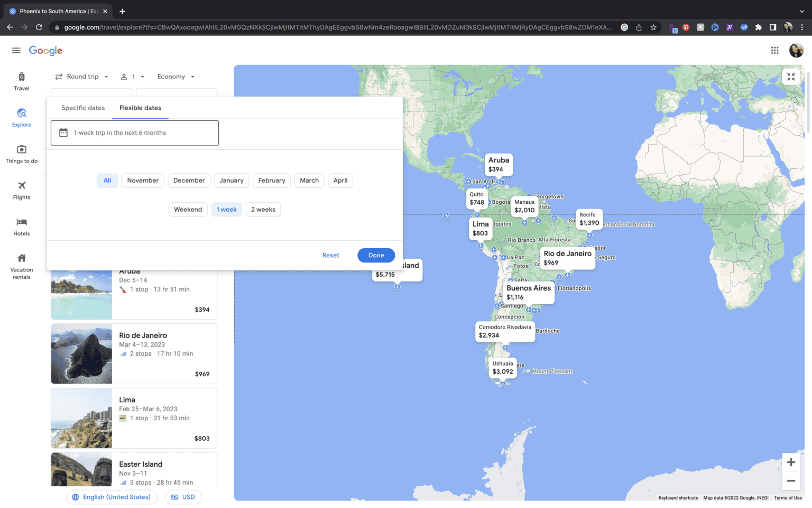
Task: Choose the 2 weeks duration chip
Action: tap(263, 210)
